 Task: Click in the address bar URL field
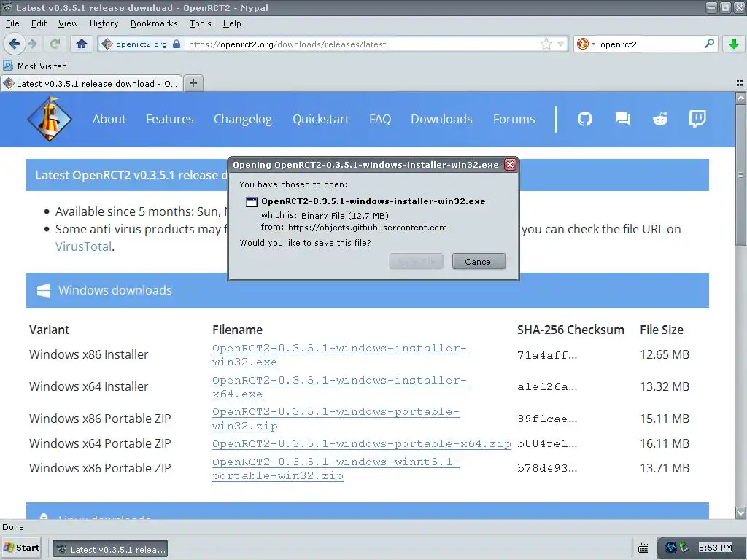362,44
